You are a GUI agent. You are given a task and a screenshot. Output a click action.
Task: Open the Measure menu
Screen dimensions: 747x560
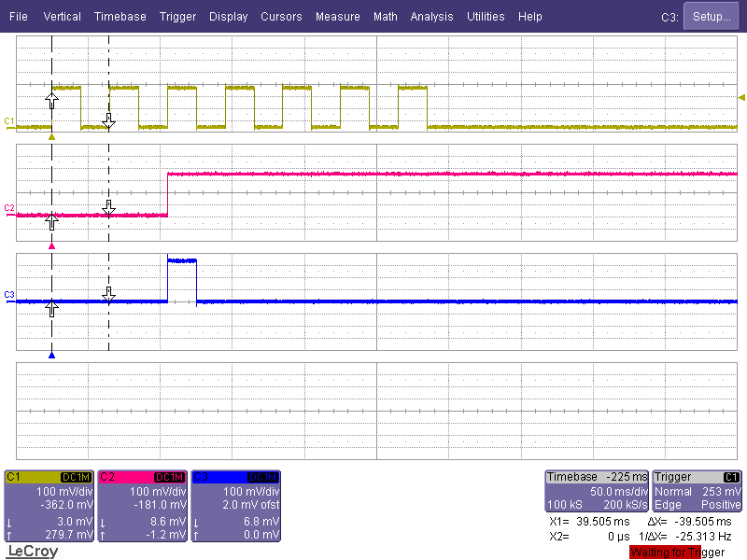tap(338, 17)
